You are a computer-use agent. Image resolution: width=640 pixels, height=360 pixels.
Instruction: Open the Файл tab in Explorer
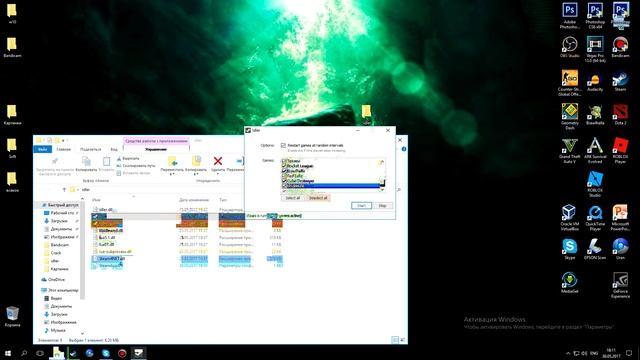(42, 149)
